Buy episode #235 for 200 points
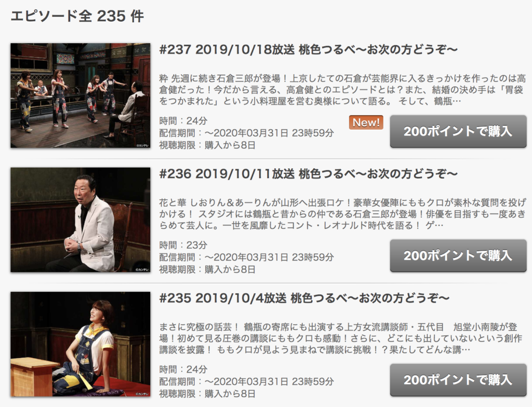Viewport: 532px width, 407px height. tap(458, 380)
